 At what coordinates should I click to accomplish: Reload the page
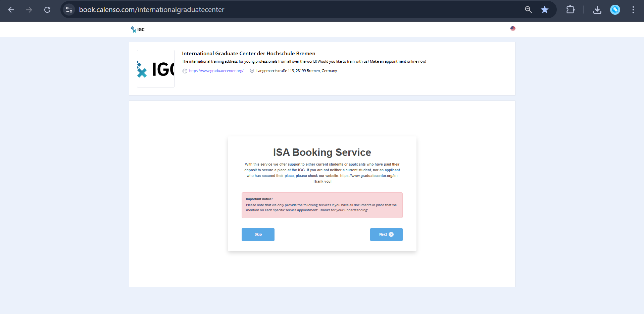(47, 10)
